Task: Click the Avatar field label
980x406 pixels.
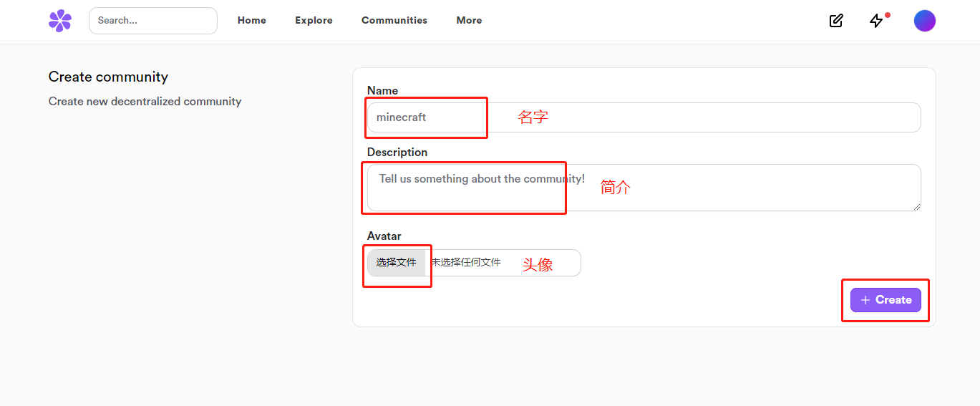Action: (384, 236)
